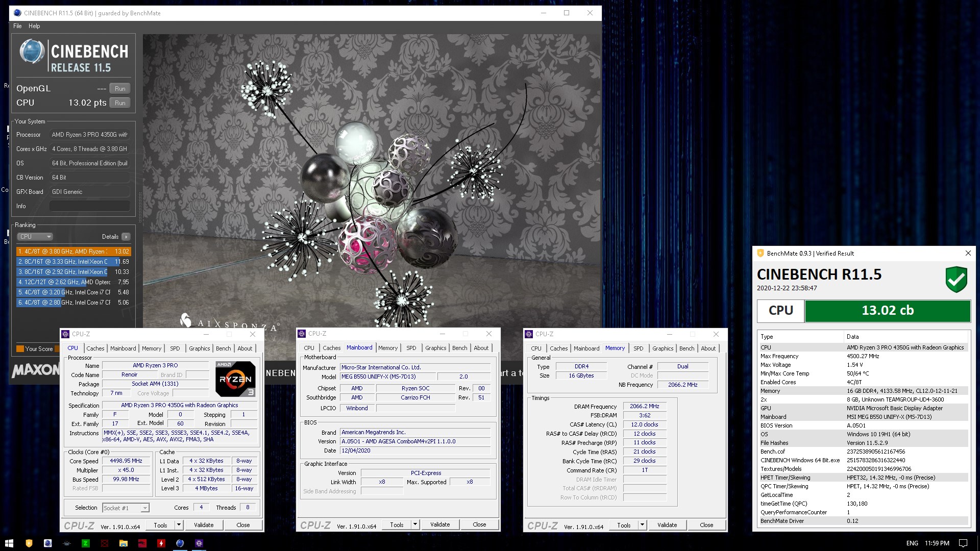This screenshot has width=980, height=551.
Task: Open the red crossed-box taskbar icon
Action: [x=104, y=543]
